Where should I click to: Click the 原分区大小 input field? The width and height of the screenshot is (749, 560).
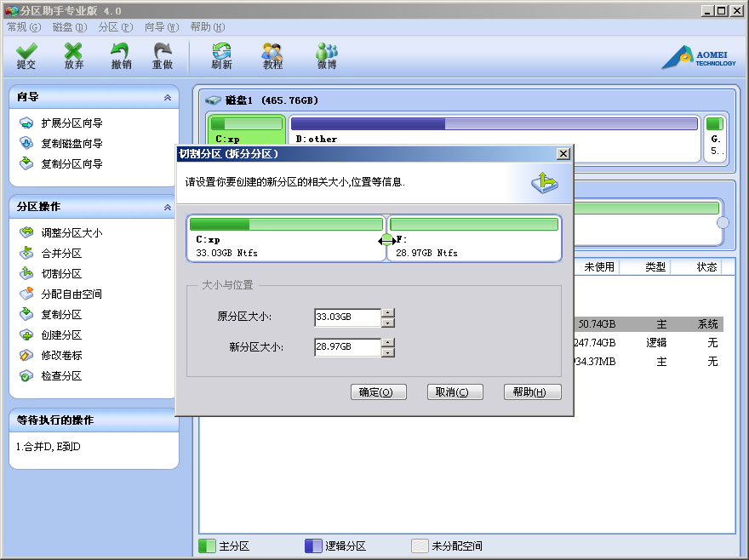point(346,317)
